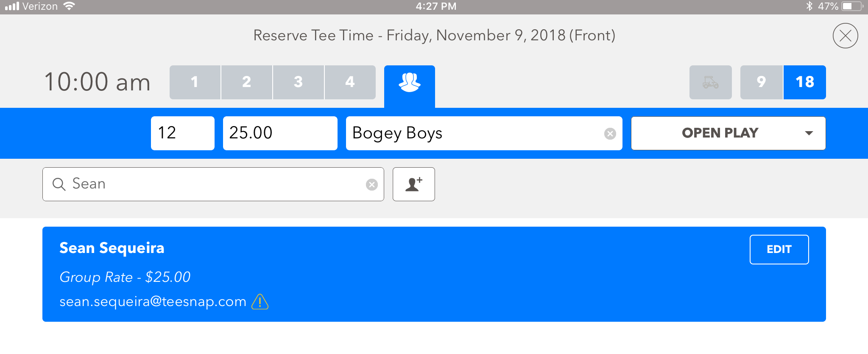Select 2 players
The width and height of the screenshot is (868, 354).
247,82
